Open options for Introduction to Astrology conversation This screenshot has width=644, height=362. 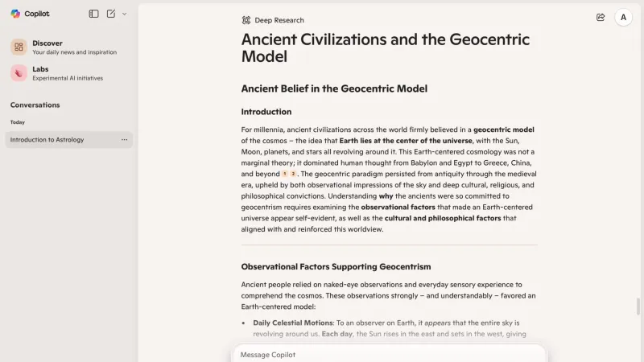click(x=125, y=139)
